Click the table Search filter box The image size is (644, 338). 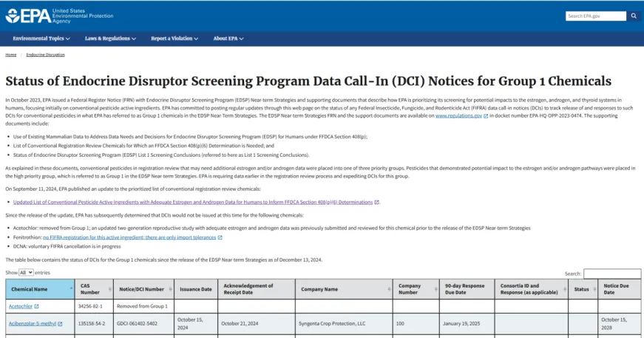pyautogui.click(x=611, y=274)
